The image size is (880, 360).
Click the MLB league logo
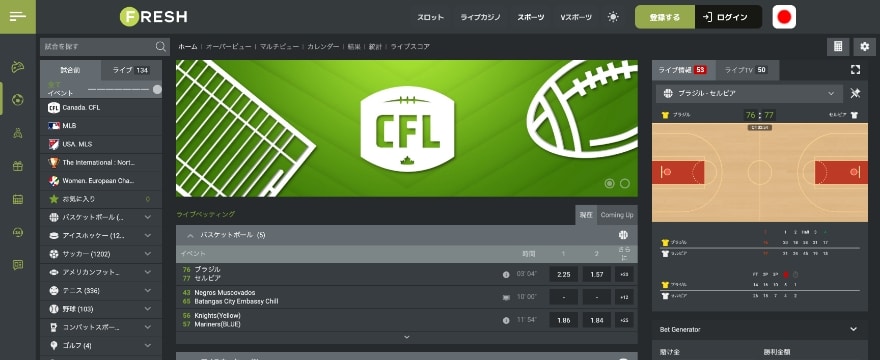click(54, 126)
